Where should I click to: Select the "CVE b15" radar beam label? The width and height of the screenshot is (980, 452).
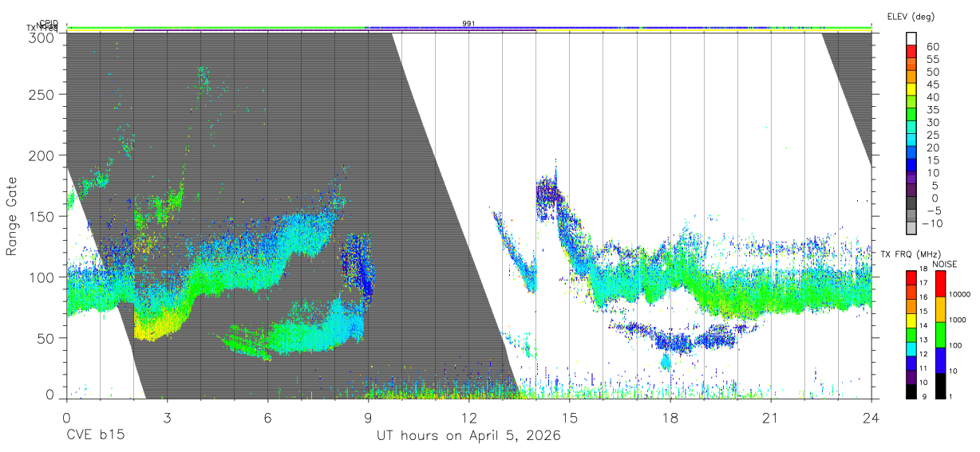point(95,436)
